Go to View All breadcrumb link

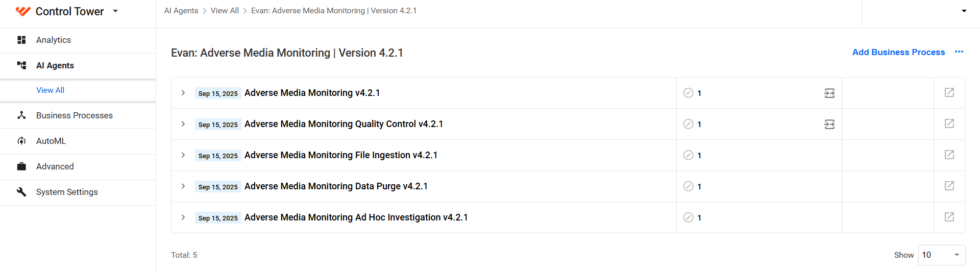click(x=225, y=11)
